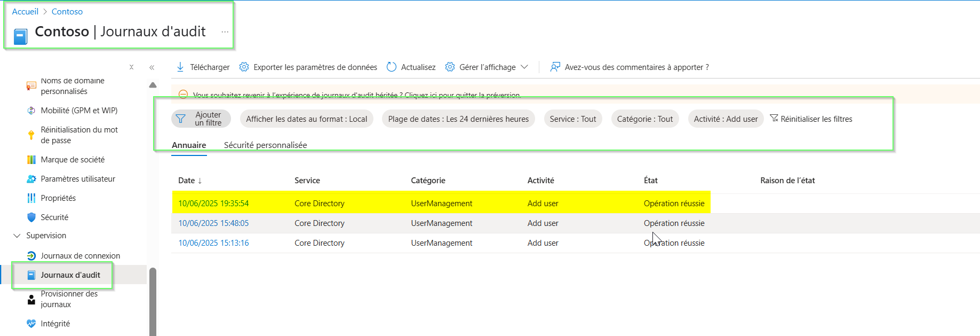This screenshot has width=980, height=336.
Task: Click Exporter les paramètres de données
Action: point(315,67)
